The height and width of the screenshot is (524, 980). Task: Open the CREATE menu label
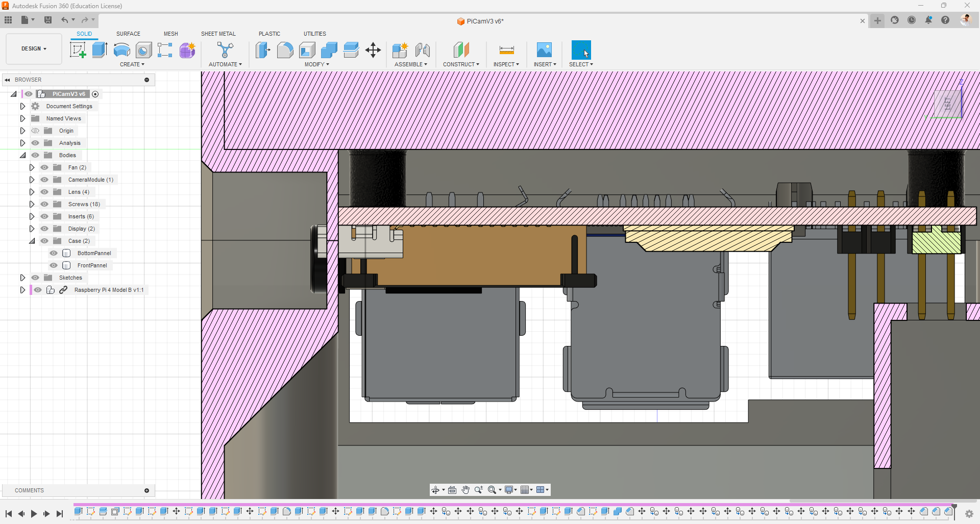point(132,64)
